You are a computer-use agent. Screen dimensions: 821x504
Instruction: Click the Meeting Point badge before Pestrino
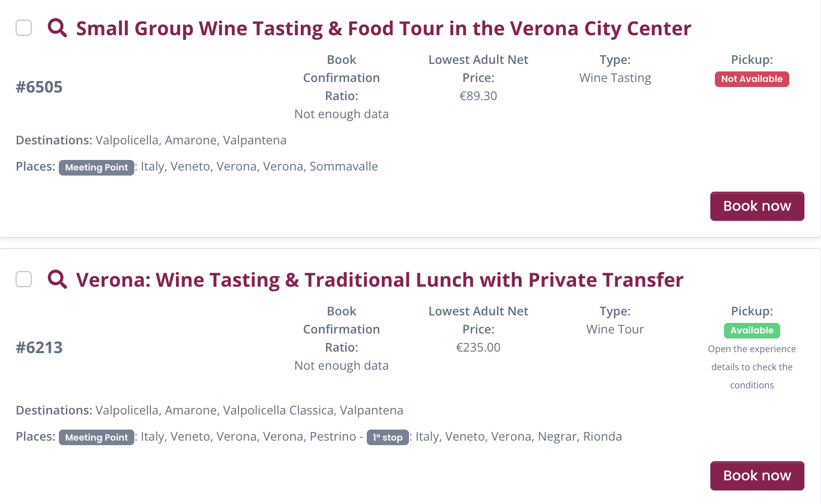point(97,438)
